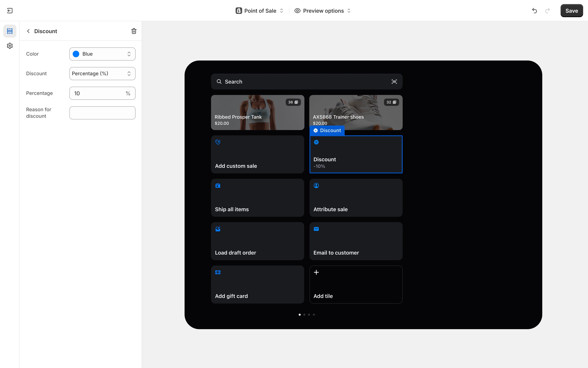
Task: Click the Email to customer envelope icon
Action: (x=316, y=229)
